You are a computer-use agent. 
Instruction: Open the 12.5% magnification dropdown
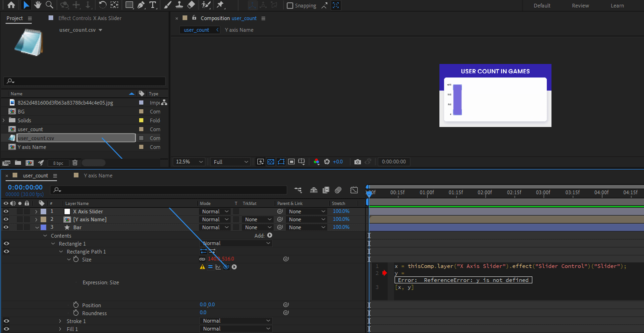189,162
